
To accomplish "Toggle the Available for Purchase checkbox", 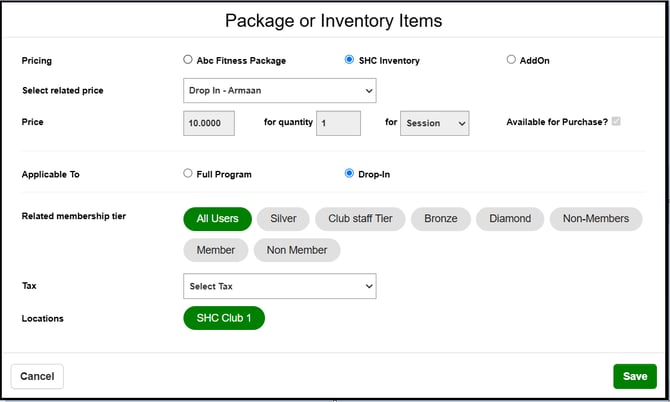I will coord(616,122).
